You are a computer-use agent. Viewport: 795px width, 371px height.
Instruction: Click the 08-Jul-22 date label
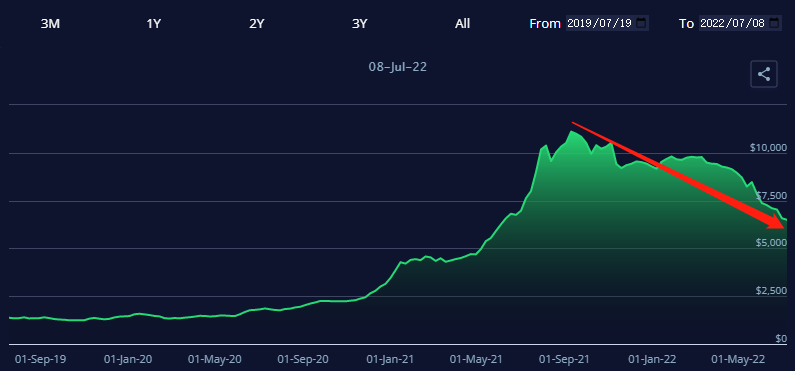[398, 67]
